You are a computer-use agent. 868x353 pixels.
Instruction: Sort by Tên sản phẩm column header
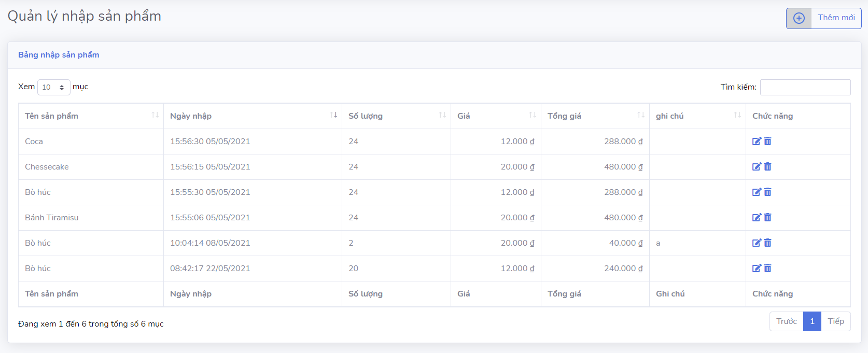pyautogui.click(x=91, y=116)
